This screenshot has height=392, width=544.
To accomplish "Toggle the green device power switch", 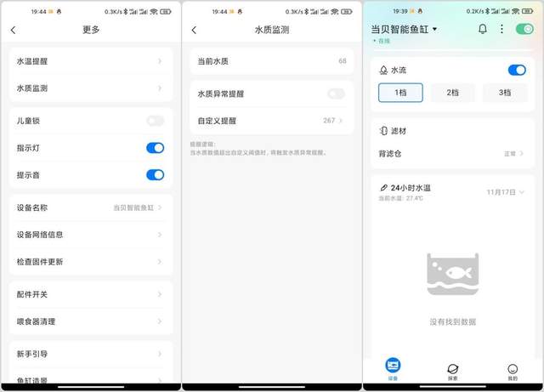I will pyautogui.click(x=524, y=29).
